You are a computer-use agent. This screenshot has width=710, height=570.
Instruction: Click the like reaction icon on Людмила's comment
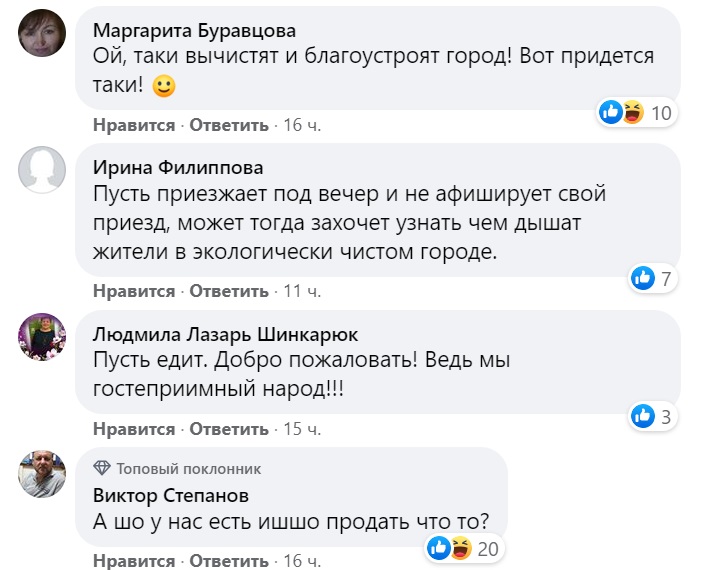[x=642, y=415]
